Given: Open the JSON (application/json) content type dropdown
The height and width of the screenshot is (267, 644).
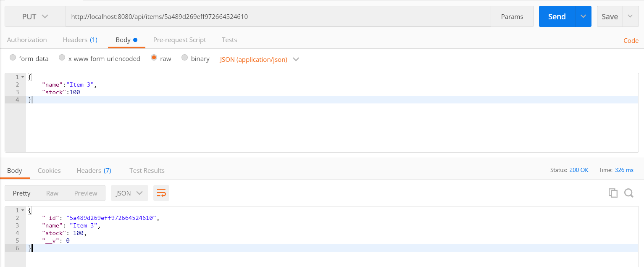Looking at the screenshot, I should (259, 59).
